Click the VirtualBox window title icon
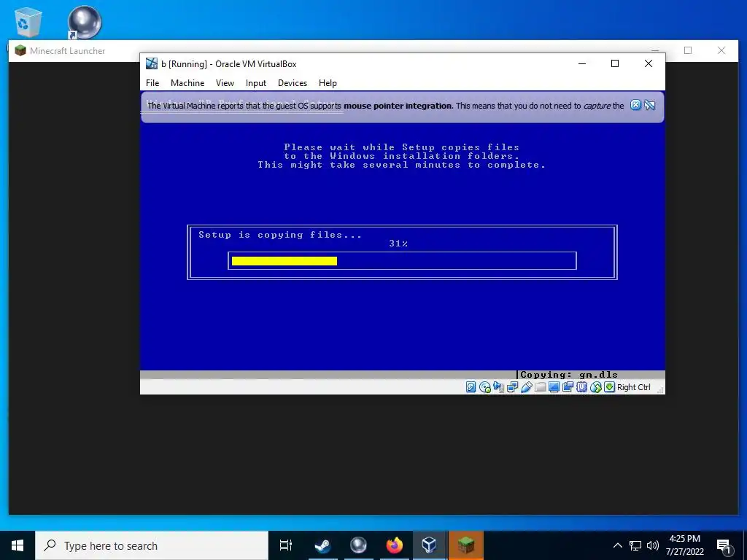Viewport: 747px width, 560px height. pyautogui.click(x=152, y=63)
